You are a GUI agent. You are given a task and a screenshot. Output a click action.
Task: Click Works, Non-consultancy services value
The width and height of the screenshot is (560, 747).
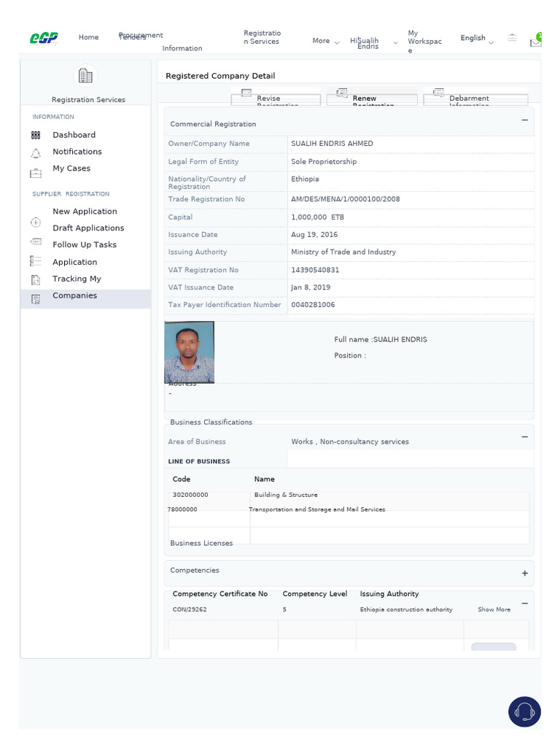[350, 441]
